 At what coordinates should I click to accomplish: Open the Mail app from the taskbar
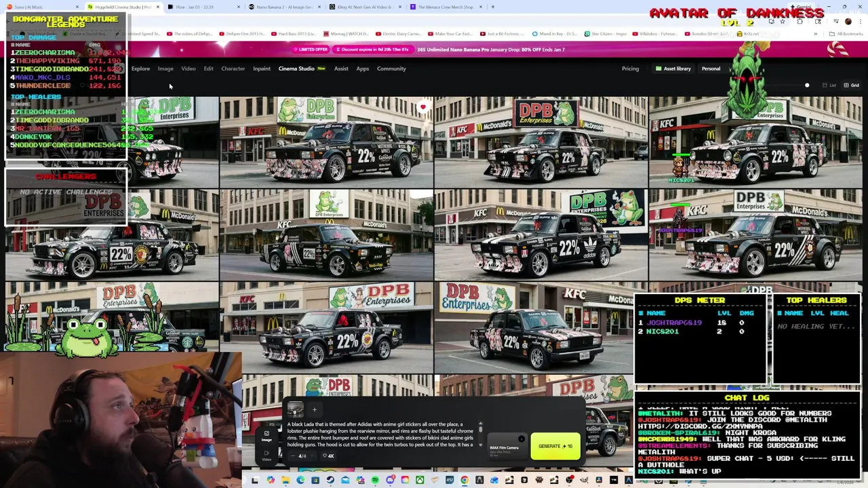point(345,480)
